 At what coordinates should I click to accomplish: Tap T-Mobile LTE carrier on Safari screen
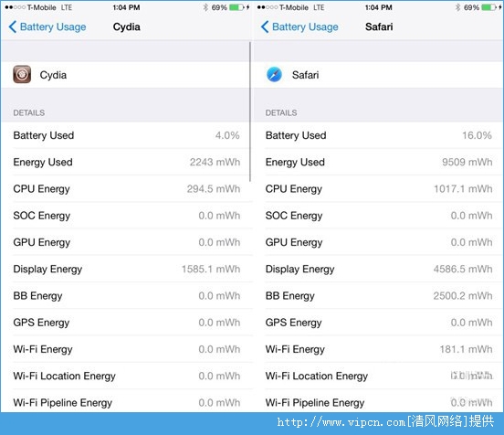pos(302,7)
